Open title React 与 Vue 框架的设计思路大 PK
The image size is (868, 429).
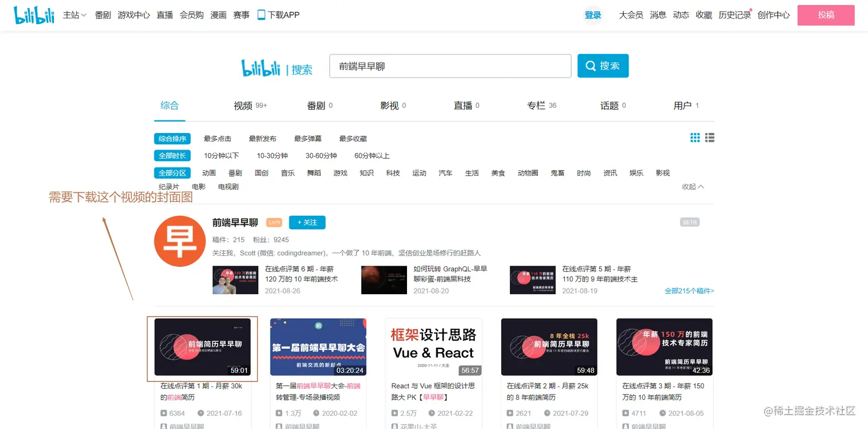point(433,392)
